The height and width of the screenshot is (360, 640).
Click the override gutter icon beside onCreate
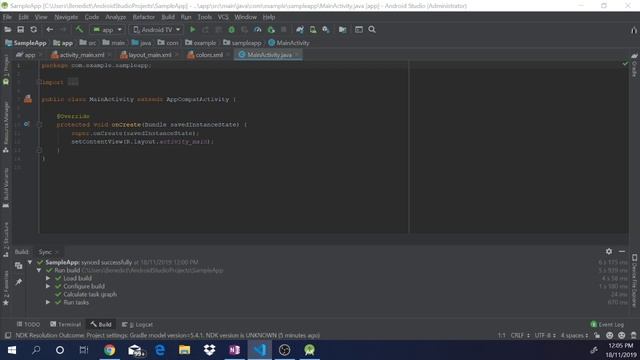point(27,124)
